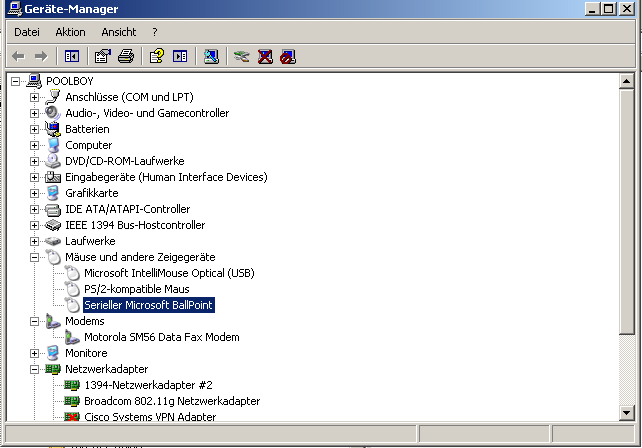Expand the Batterien node
Image resolution: width=642 pixels, height=448 pixels.
(x=34, y=129)
